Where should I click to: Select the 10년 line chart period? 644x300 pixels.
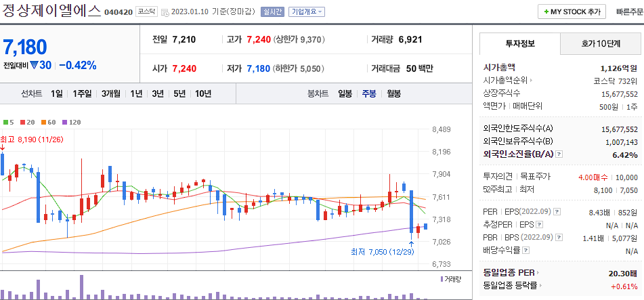click(x=203, y=93)
